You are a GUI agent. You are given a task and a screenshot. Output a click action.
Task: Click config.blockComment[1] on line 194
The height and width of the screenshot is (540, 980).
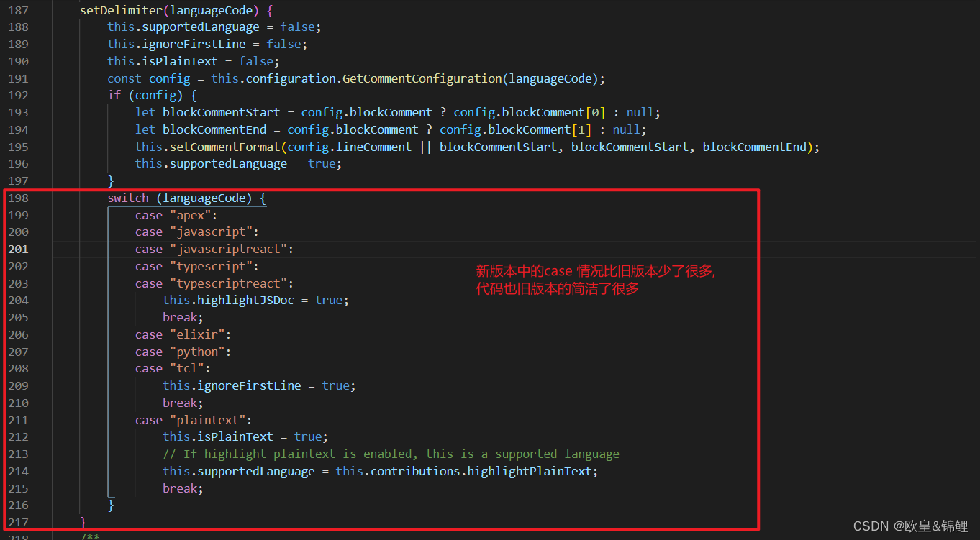(516, 130)
